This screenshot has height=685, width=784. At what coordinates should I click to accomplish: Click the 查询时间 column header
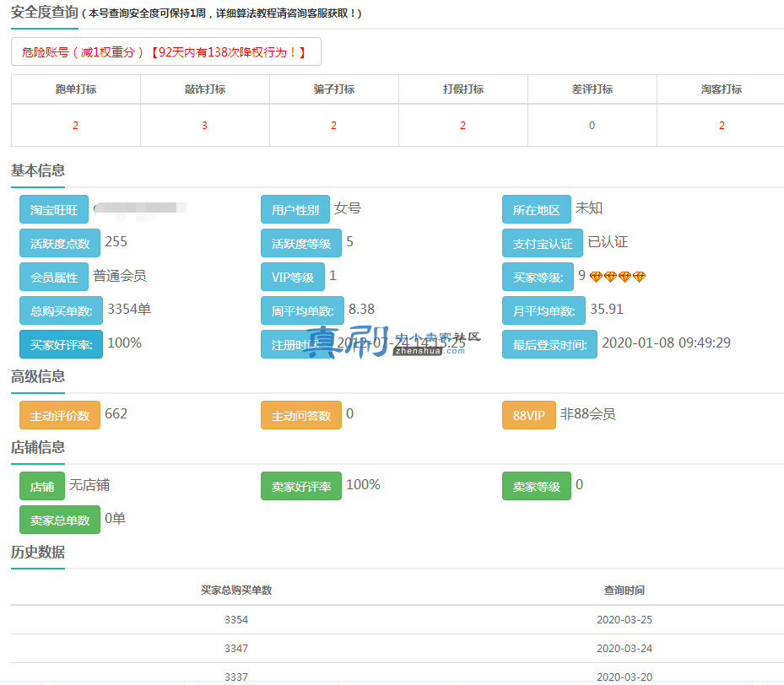(x=624, y=590)
